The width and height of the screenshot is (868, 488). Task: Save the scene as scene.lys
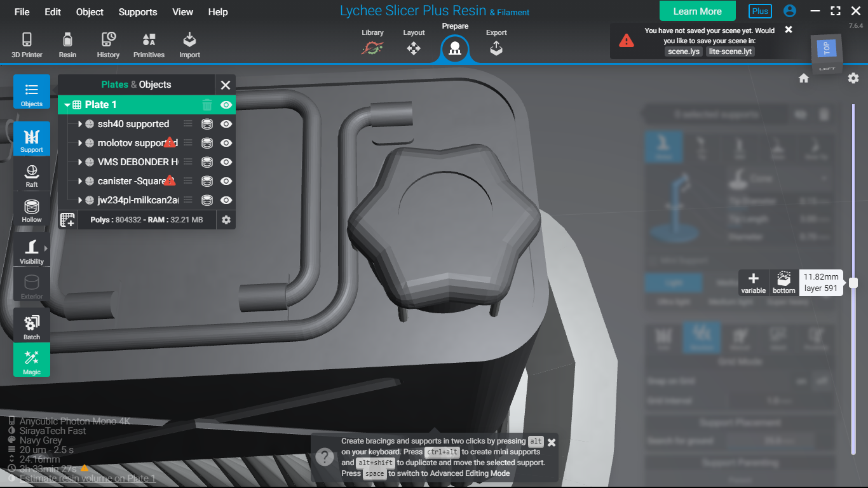click(x=684, y=51)
